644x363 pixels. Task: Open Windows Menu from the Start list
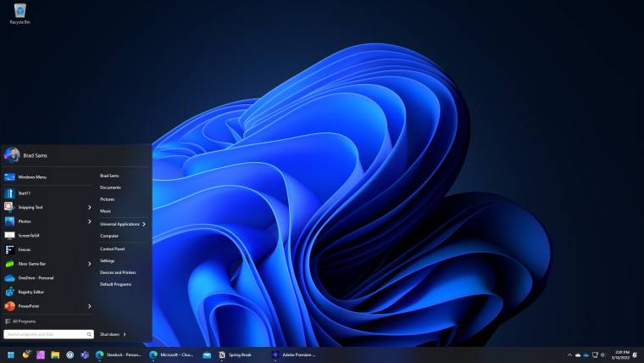tap(47, 177)
